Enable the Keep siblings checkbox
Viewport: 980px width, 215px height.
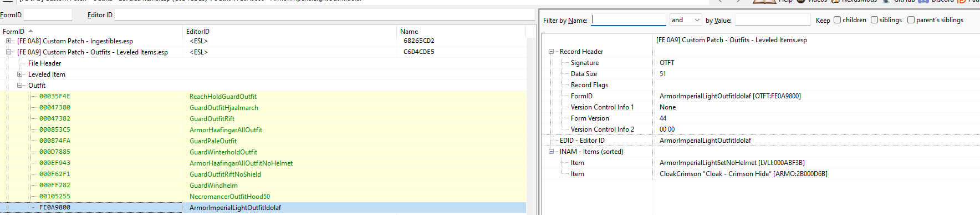pos(874,20)
